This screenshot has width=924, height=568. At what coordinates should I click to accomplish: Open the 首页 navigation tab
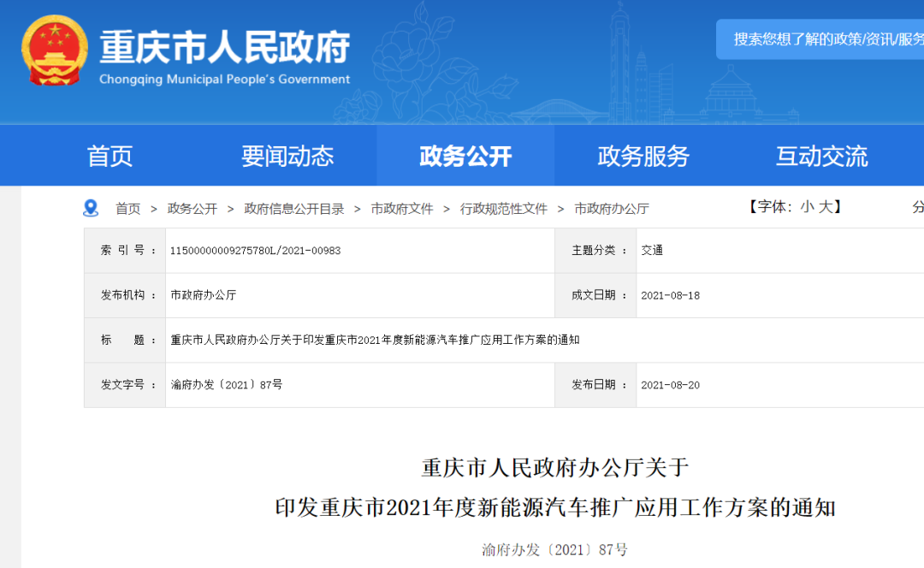pos(110,156)
